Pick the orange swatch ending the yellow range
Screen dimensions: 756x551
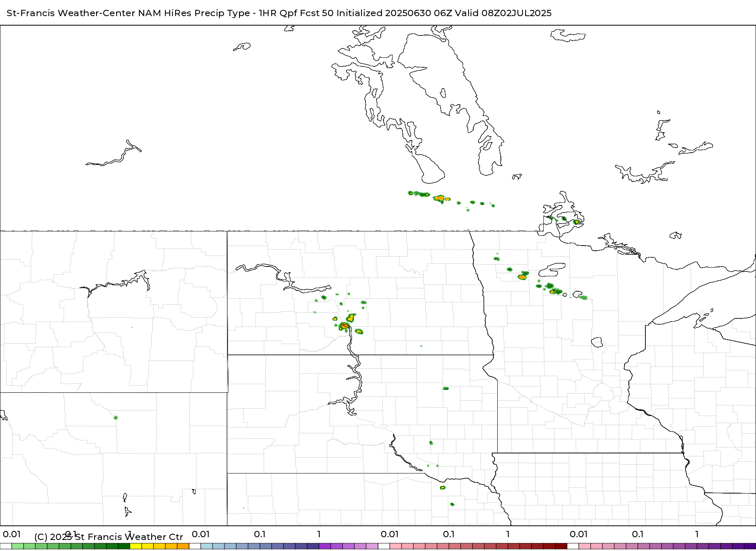(183, 546)
